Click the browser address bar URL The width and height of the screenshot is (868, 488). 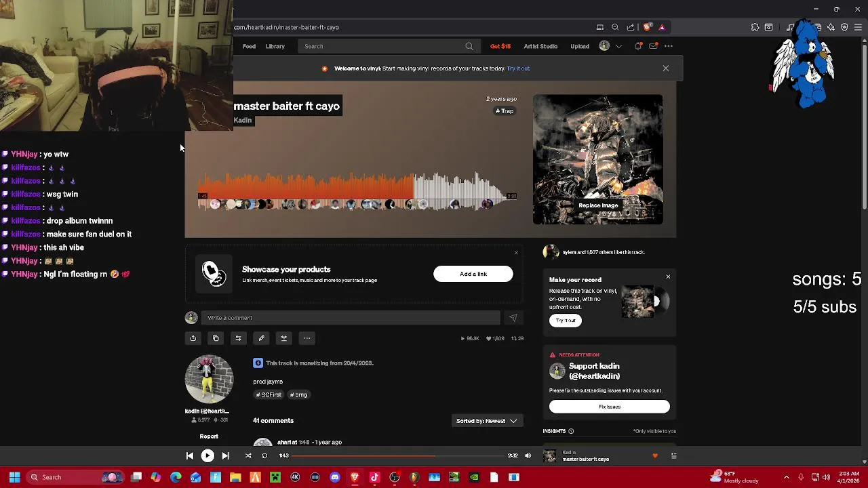coord(286,27)
